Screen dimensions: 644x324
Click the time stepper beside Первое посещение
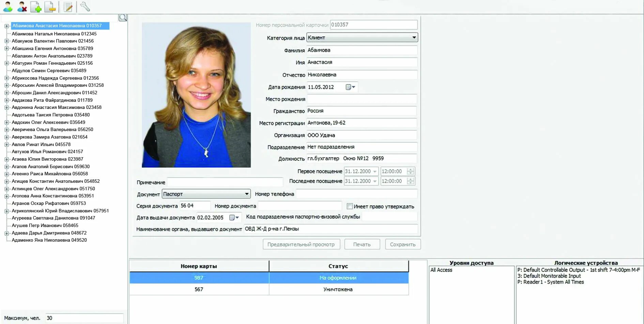(411, 171)
